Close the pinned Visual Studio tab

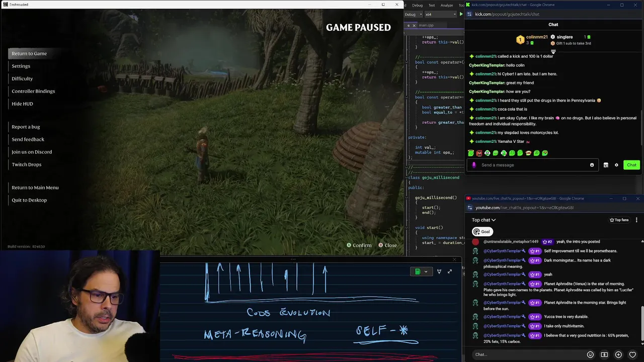[414, 25]
